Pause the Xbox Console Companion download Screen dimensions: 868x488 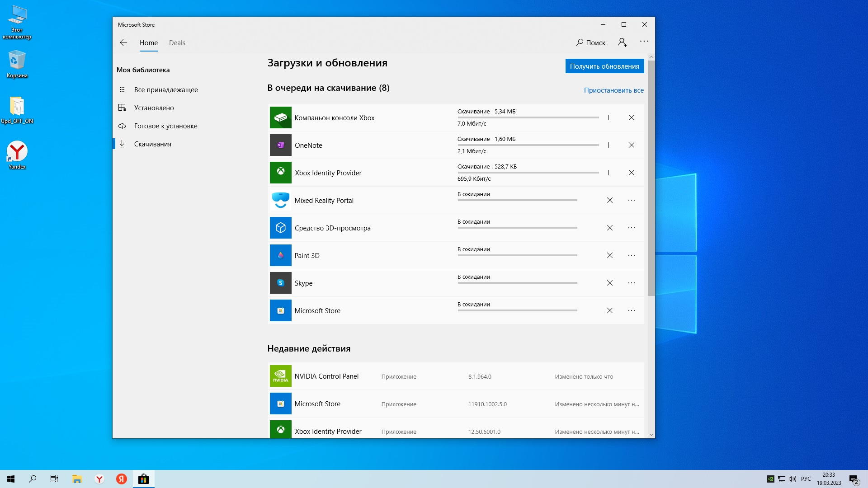(609, 117)
